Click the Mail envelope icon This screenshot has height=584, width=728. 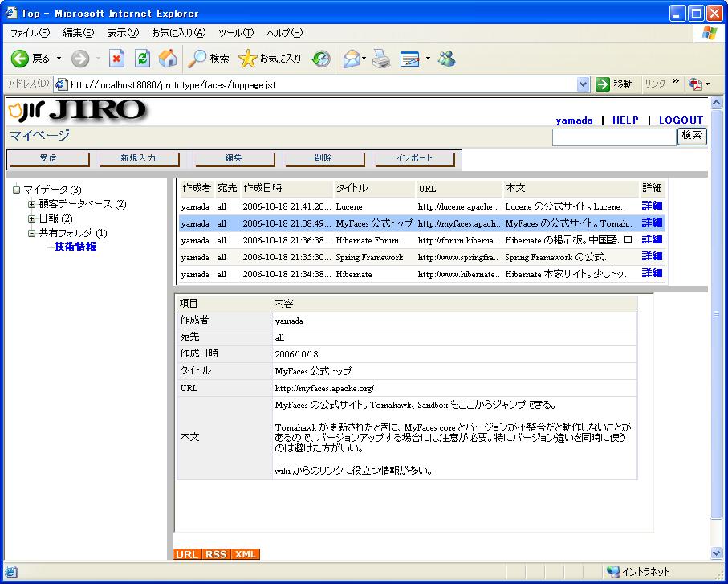[351, 59]
